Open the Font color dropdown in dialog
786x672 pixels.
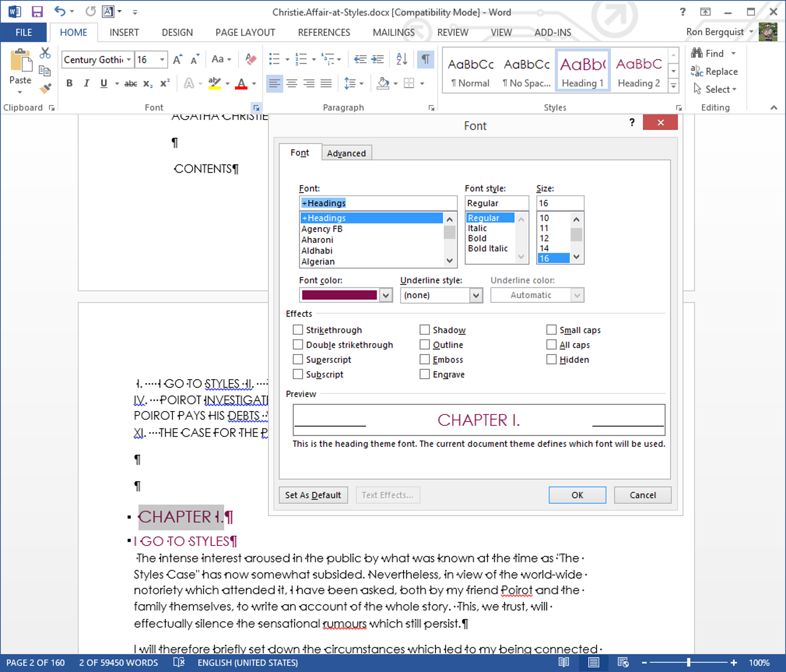[x=386, y=295]
